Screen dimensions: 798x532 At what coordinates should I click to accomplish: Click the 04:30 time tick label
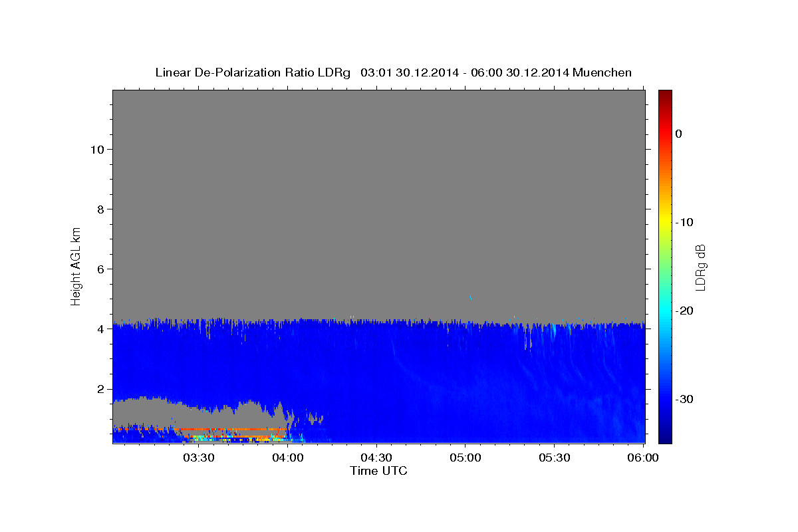[x=376, y=458]
